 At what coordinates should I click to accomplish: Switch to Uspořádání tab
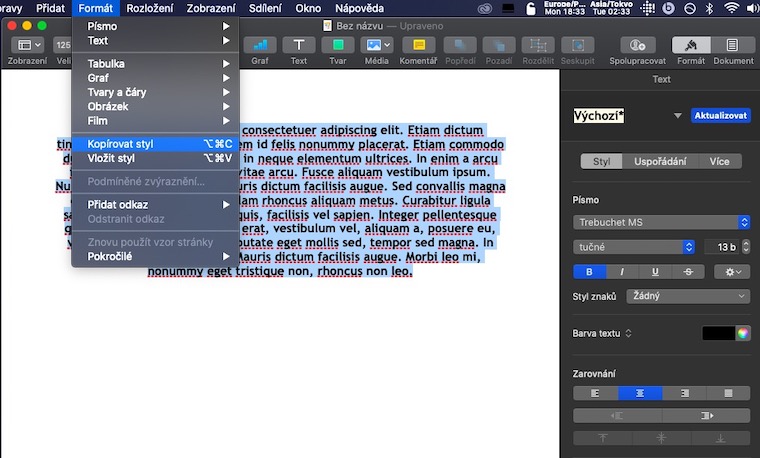point(660,161)
